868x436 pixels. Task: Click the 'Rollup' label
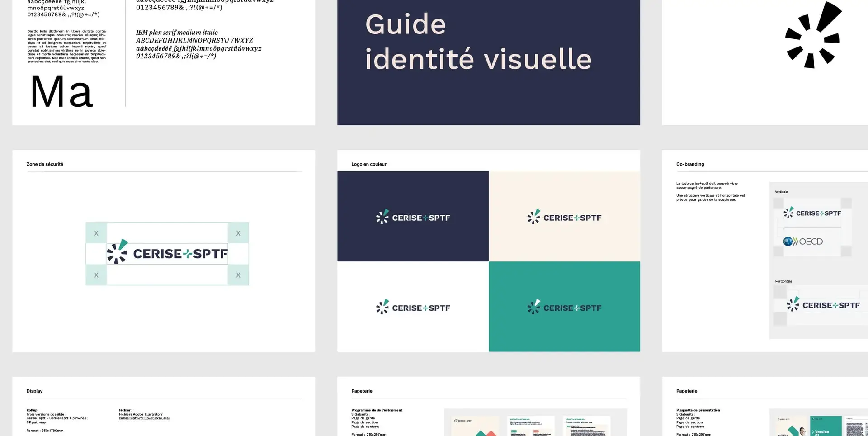[x=32, y=410]
